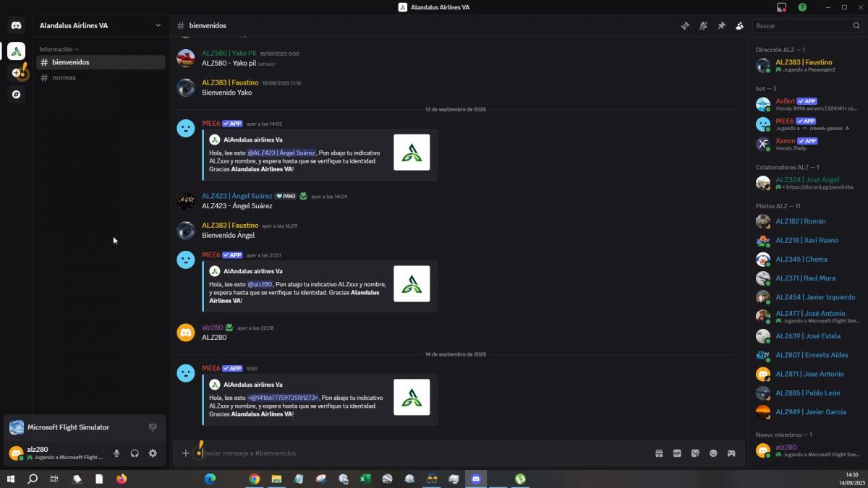Viewport: 868px width, 488px height.
Task: Open the emoji picker in message bar
Action: pyautogui.click(x=713, y=453)
